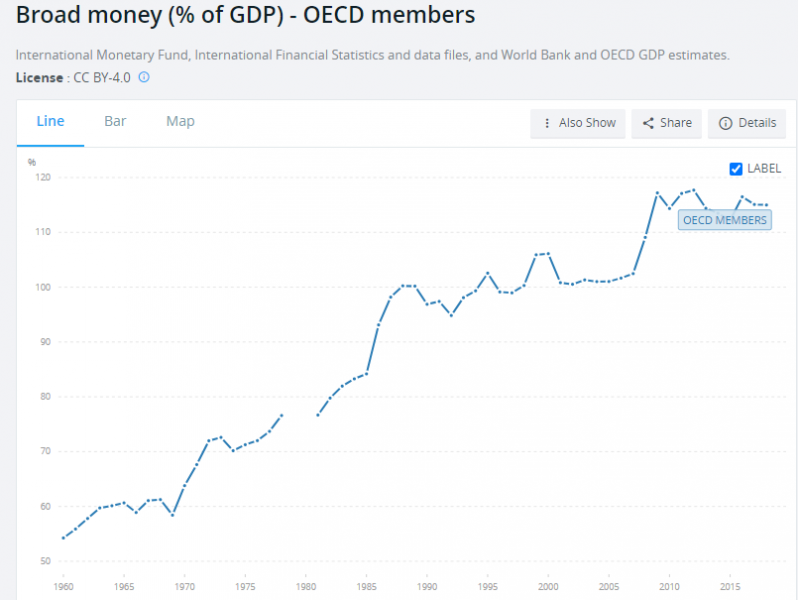The height and width of the screenshot is (600, 798).
Task: Click the final data point of the line
Action: 766,205
